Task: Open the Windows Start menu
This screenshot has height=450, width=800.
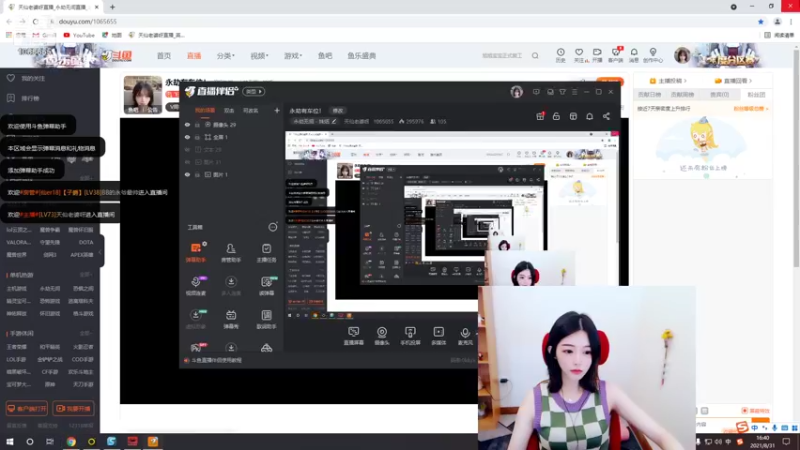Action: [x=10, y=441]
